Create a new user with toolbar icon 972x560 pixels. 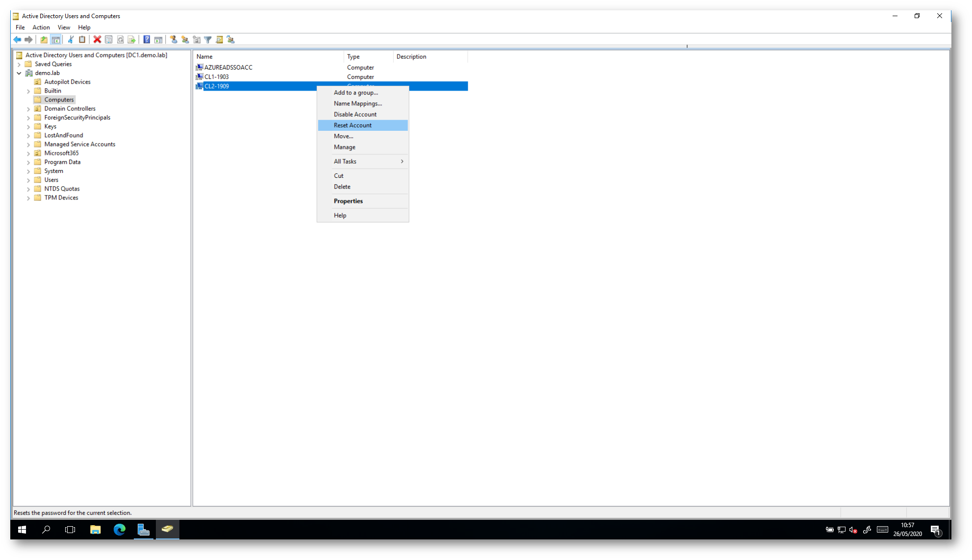pyautogui.click(x=174, y=40)
